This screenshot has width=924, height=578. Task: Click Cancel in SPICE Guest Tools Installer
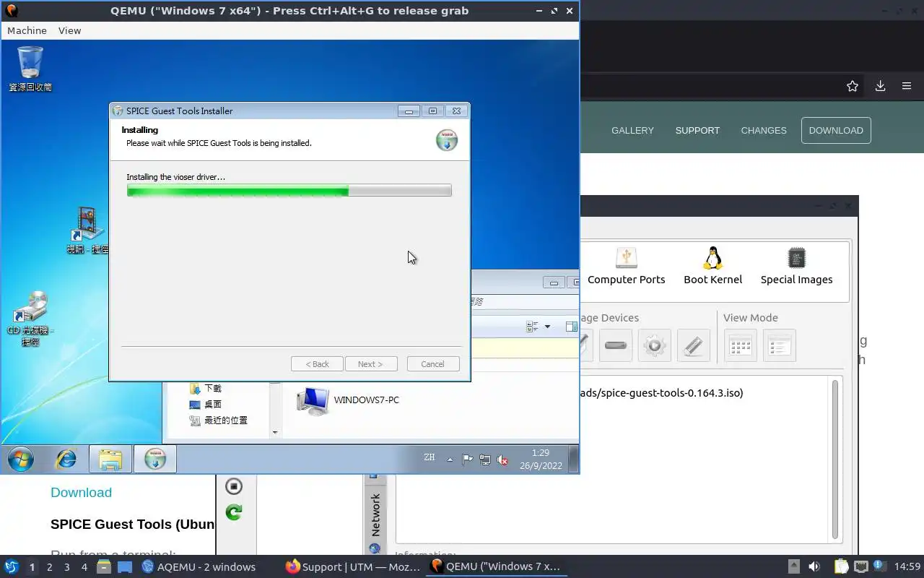[x=433, y=364]
